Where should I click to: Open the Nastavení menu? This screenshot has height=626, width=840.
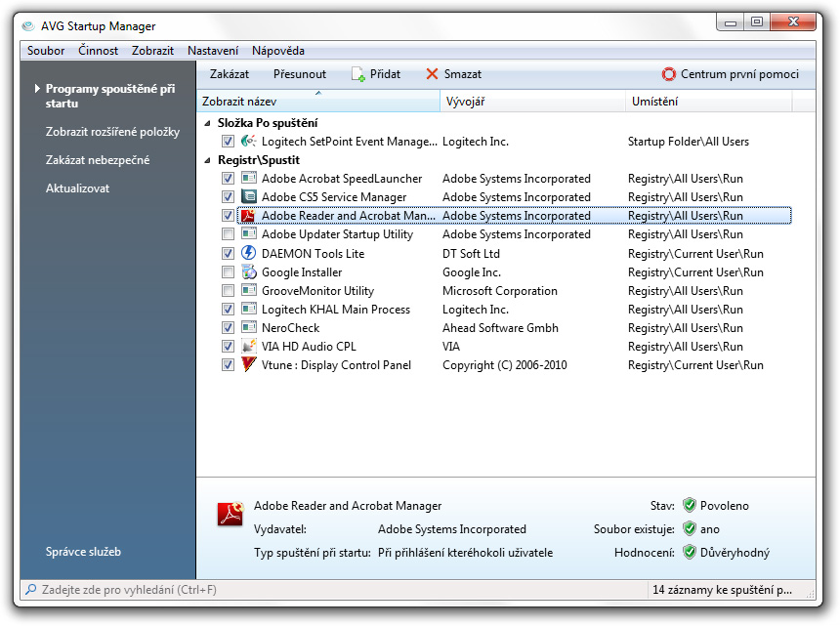pyautogui.click(x=213, y=51)
